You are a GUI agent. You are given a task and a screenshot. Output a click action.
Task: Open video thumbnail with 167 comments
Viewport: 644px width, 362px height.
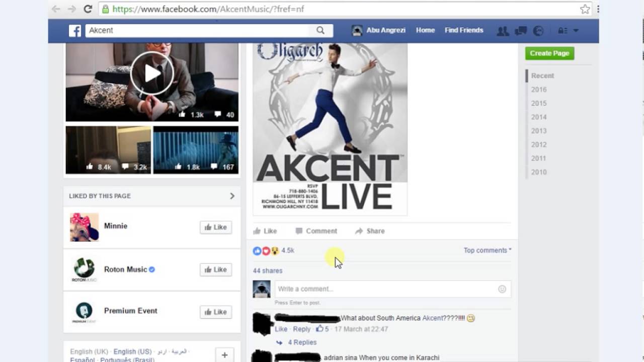[196, 150]
